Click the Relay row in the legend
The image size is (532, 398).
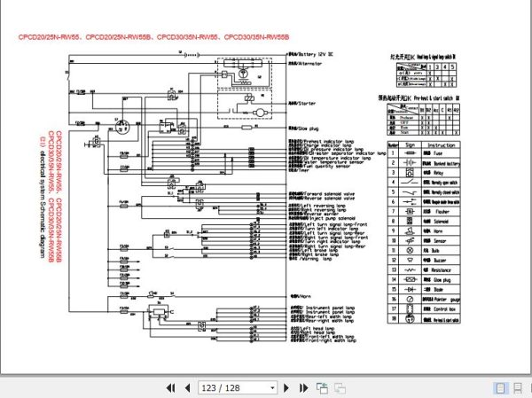(x=424, y=173)
